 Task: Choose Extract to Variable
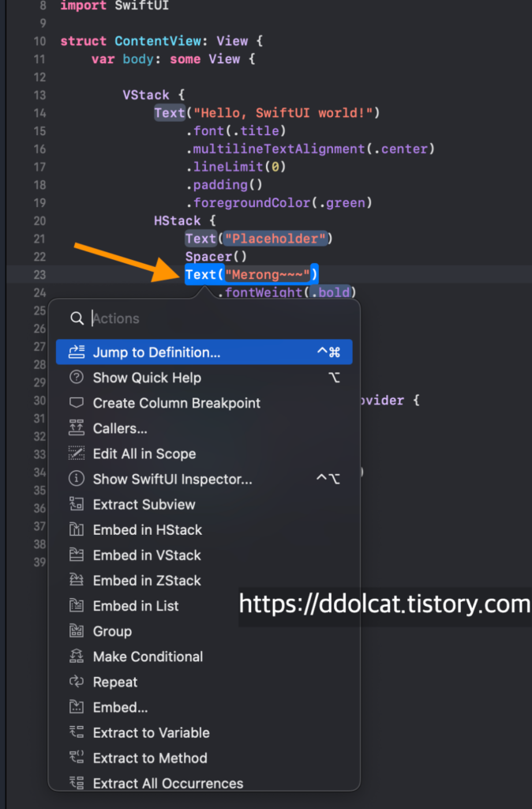(151, 732)
